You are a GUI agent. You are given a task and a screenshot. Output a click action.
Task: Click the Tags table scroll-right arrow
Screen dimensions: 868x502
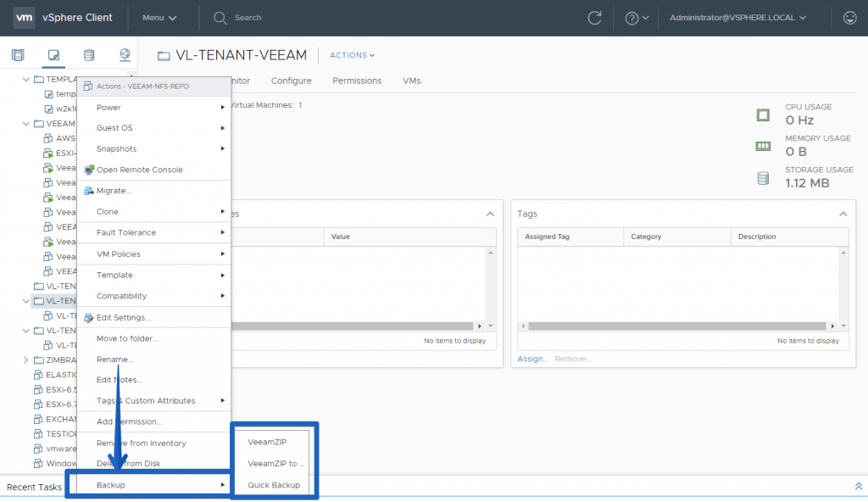tap(832, 326)
